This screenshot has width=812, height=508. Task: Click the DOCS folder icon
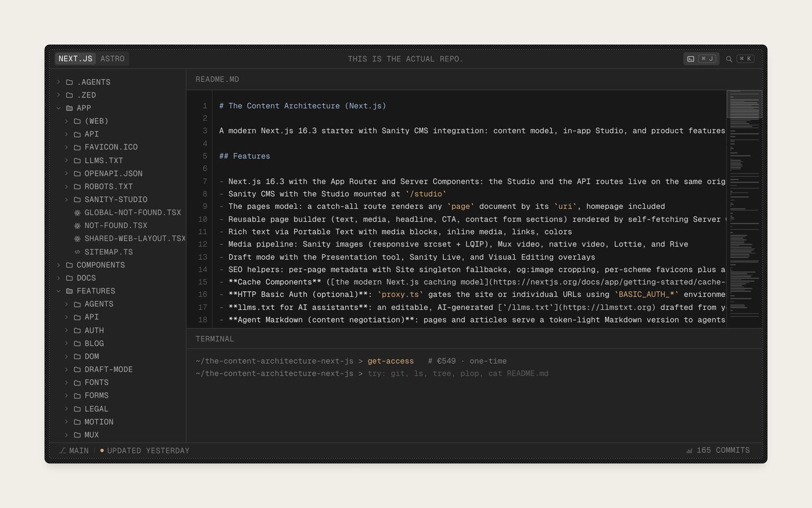pos(69,278)
